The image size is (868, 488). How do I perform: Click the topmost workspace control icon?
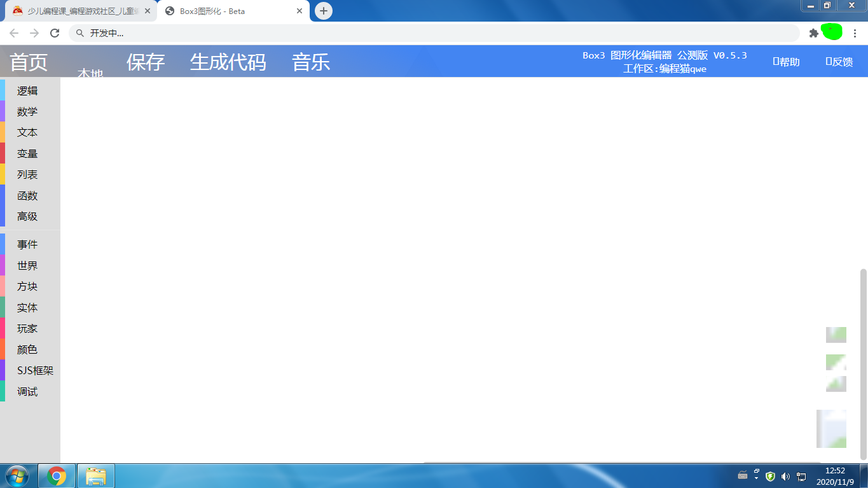pos(836,335)
